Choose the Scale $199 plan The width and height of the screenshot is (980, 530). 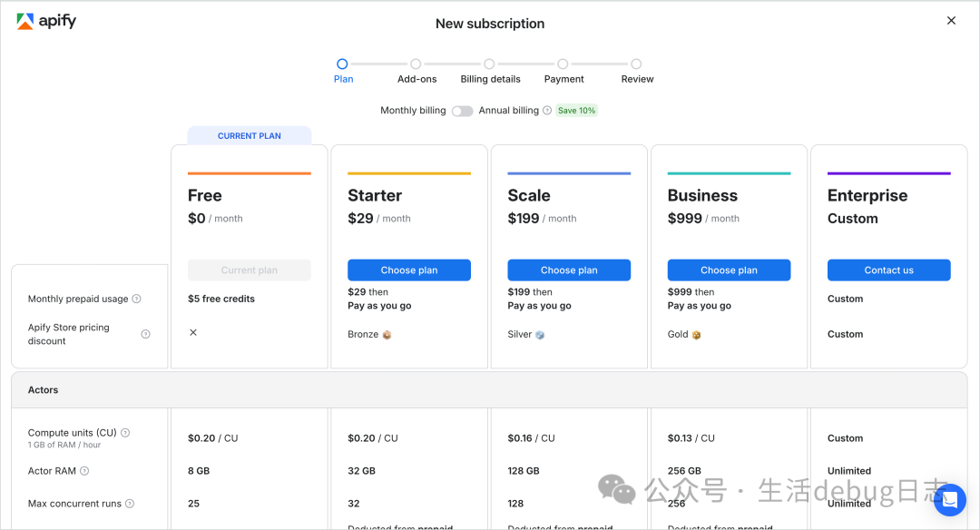tap(569, 270)
